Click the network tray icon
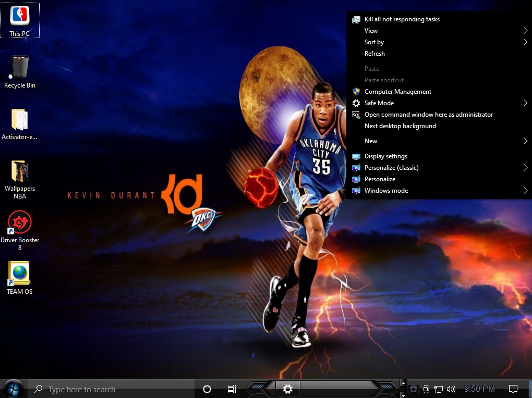 pyautogui.click(x=439, y=389)
